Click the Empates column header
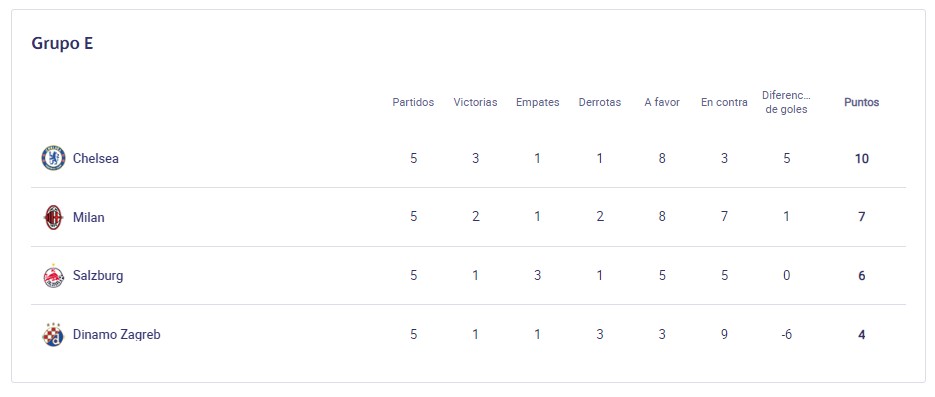This screenshot has width=935, height=397. tap(537, 103)
